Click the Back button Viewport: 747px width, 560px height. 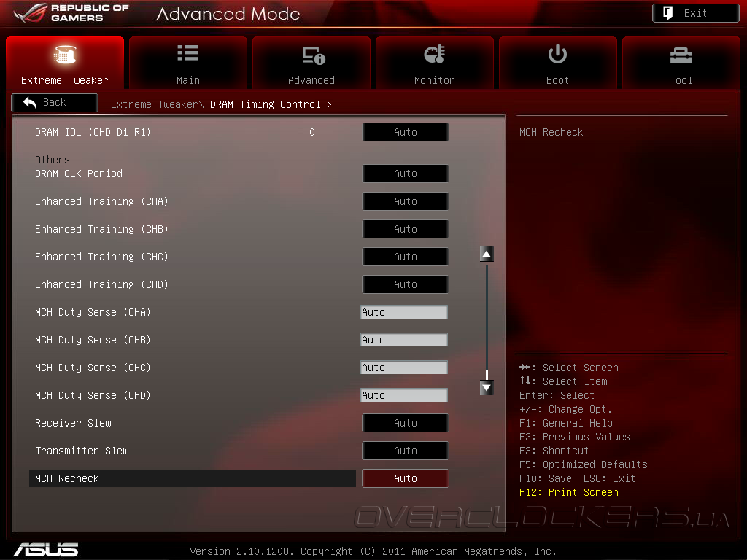[55, 102]
